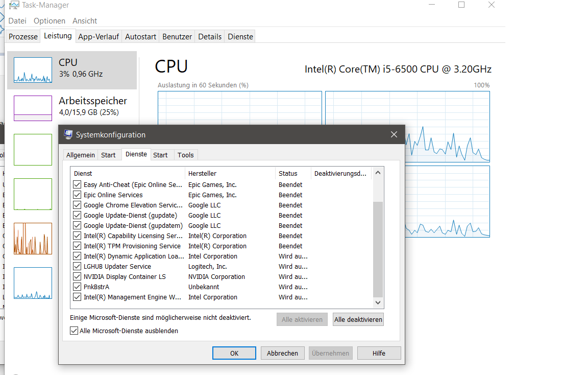Open the Datei menu
Screen dimensions: 588x375
pos(17,20)
